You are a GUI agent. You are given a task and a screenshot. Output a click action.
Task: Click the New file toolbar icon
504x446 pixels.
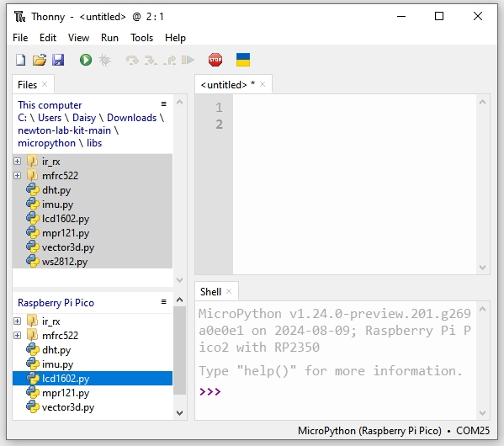tap(21, 60)
